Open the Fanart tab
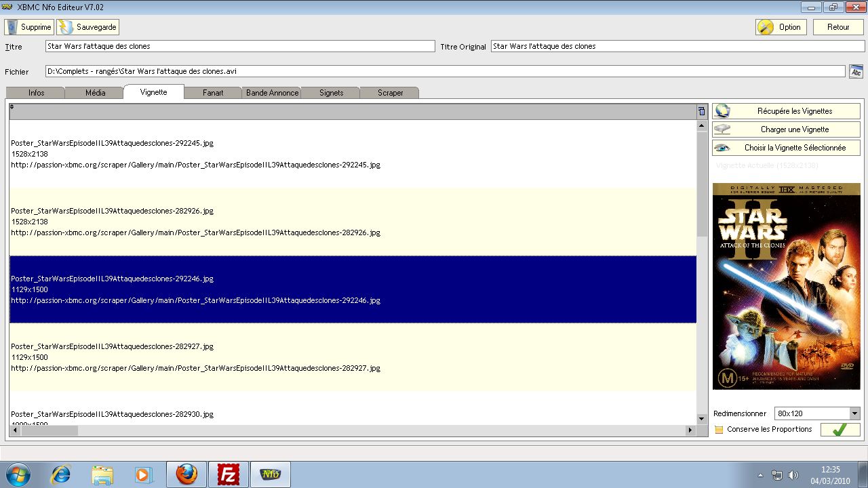Image resolution: width=868 pixels, height=488 pixels. pyautogui.click(x=213, y=93)
